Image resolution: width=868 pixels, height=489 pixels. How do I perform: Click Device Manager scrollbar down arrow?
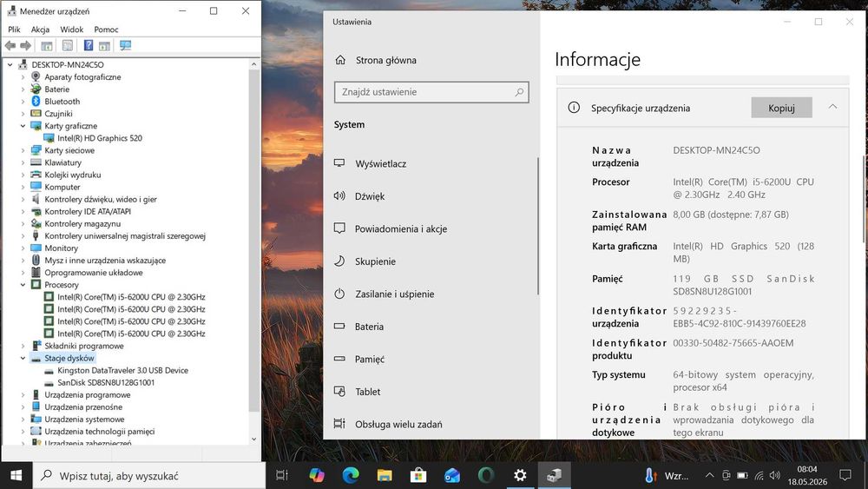click(x=254, y=439)
